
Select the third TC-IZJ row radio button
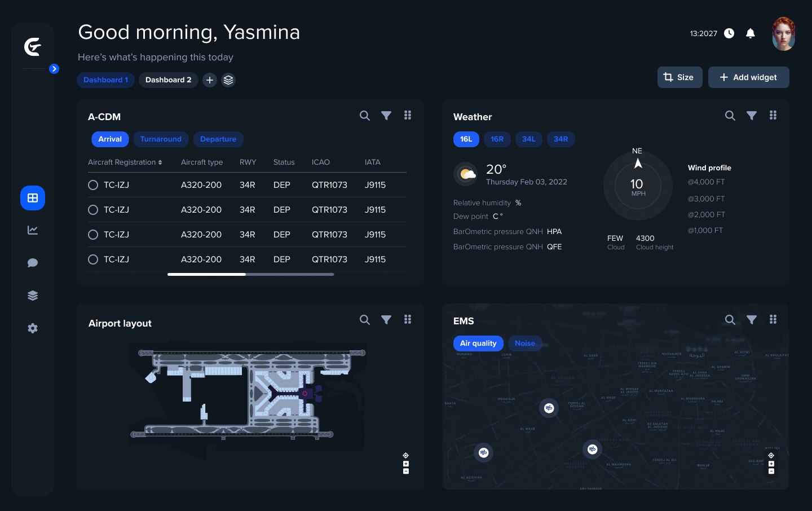coord(93,235)
